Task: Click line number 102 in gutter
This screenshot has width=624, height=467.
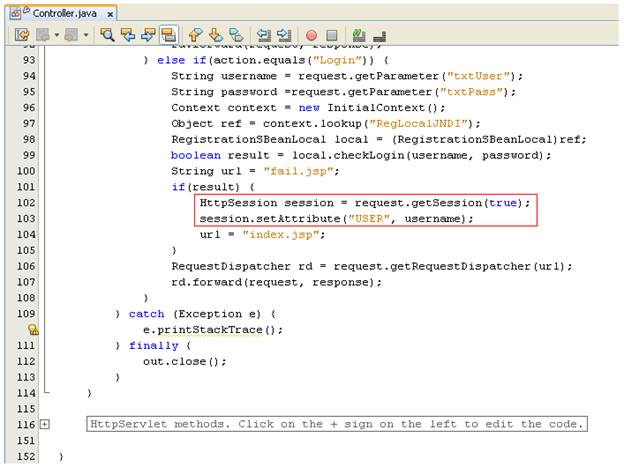Action: [26, 203]
